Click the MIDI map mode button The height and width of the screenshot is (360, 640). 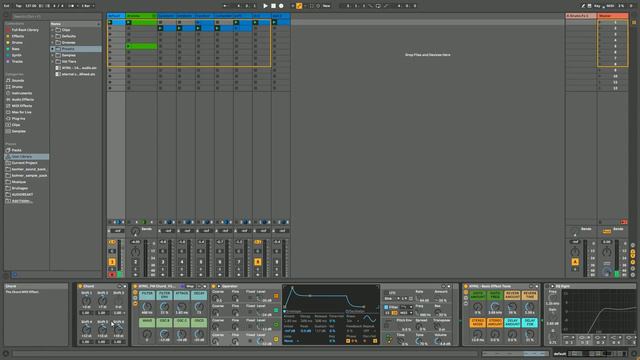(610, 6)
